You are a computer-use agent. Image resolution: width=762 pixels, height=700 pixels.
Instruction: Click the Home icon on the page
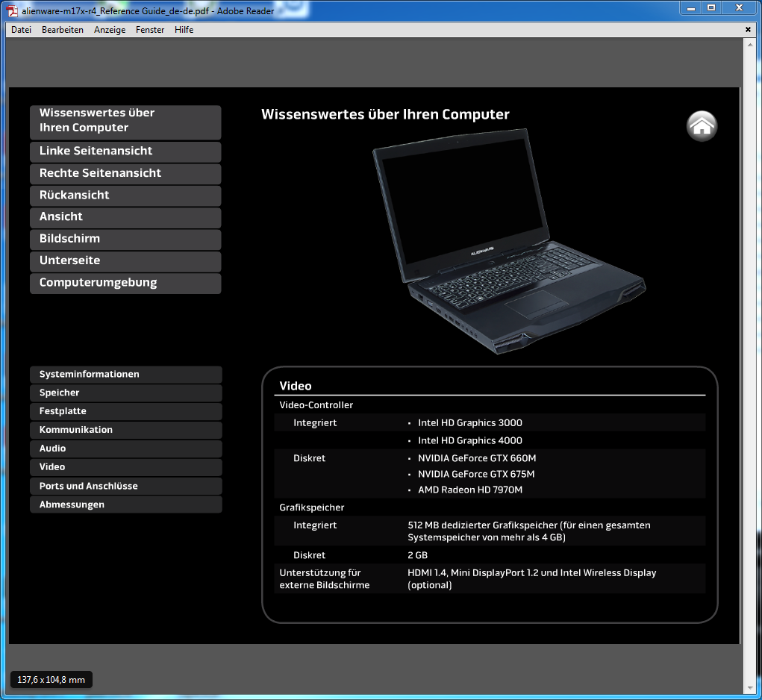click(702, 126)
